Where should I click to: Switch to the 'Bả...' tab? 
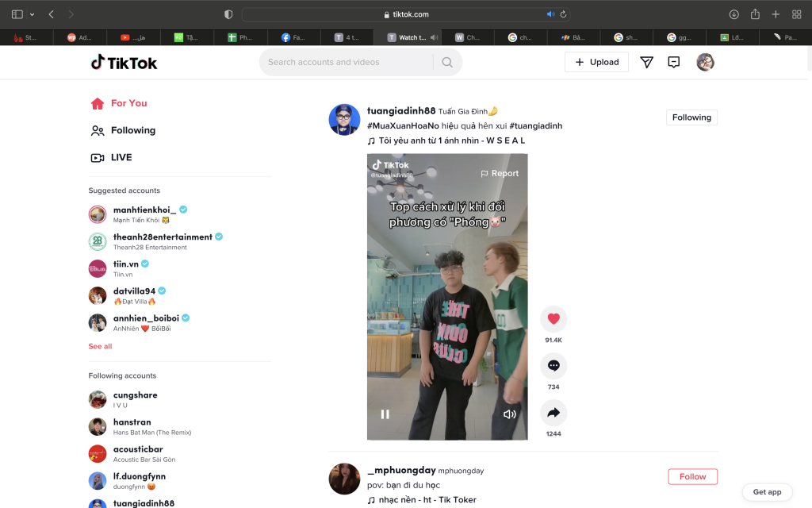tap(573, 37)
